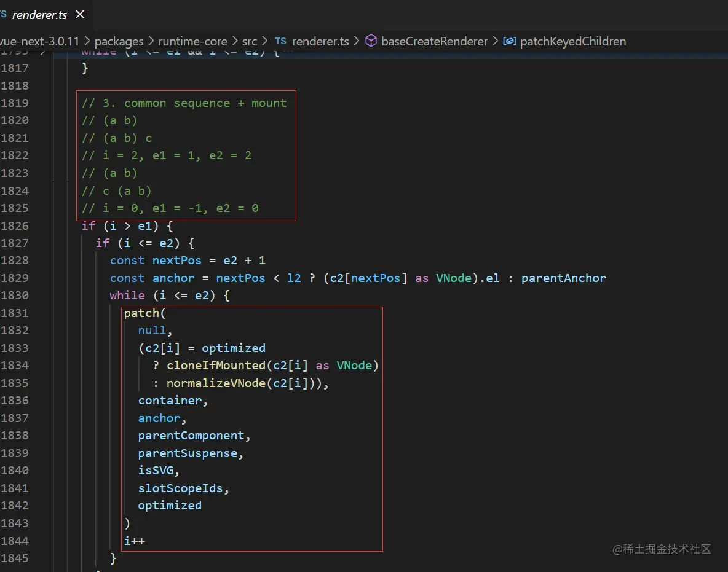Screen dimensions: 728x572
Task: Click the optimized argument on line 1842
Action: [170, 505]
